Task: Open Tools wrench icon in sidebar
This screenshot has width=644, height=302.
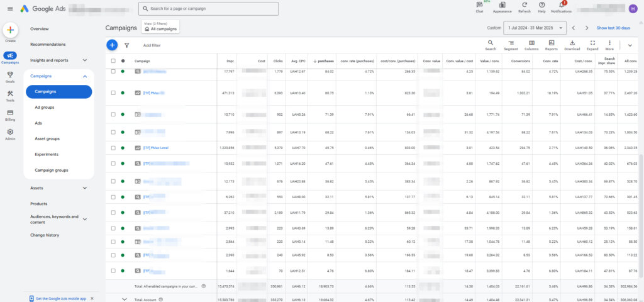Action: tap(10, 94)
